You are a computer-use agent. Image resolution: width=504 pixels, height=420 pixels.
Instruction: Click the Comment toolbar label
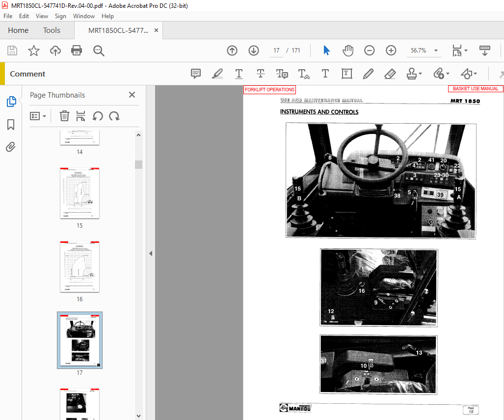(27, 74)
